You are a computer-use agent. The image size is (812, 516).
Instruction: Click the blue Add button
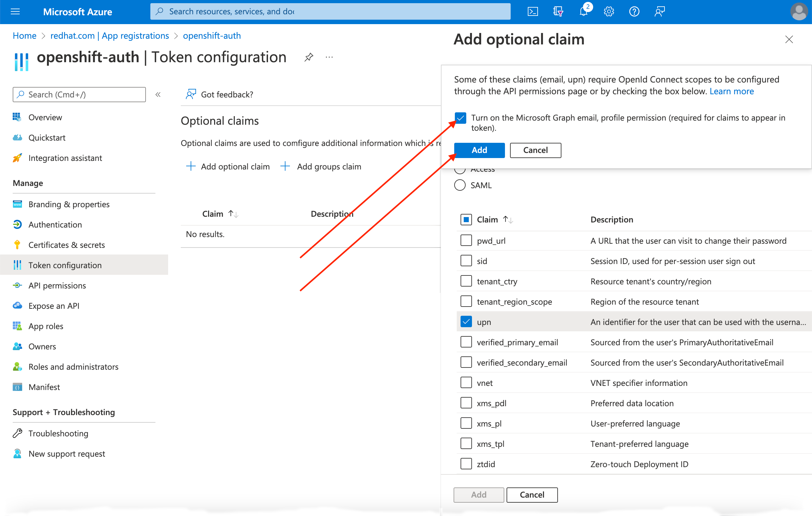coord(479,150)
